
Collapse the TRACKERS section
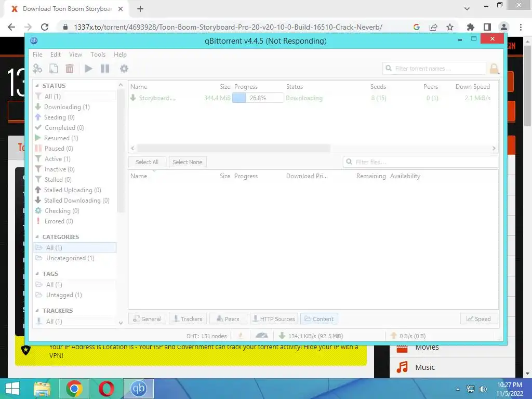click(37, 311)
